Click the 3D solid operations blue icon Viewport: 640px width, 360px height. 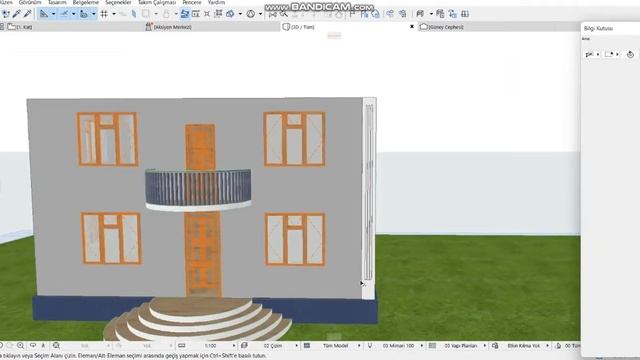(x=230, y=14)
